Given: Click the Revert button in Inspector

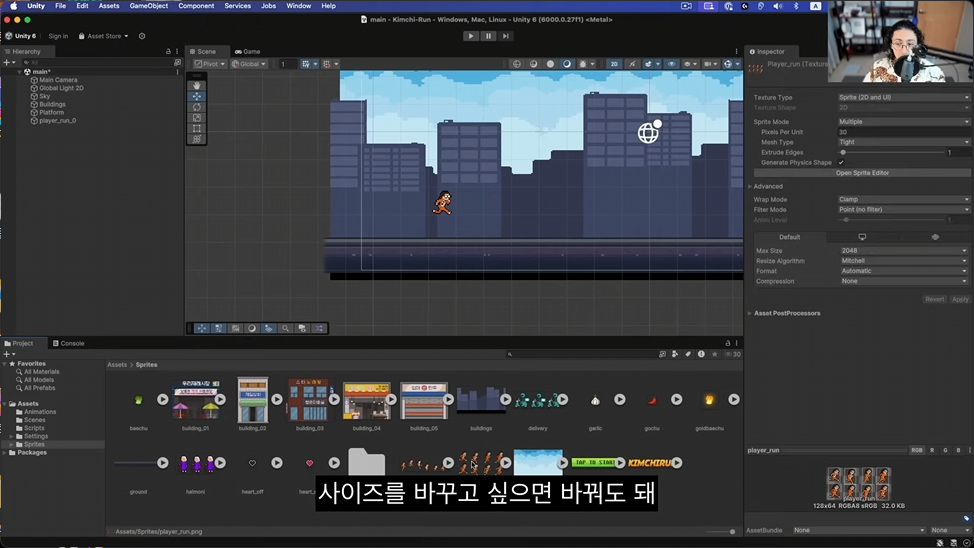Looking at the screenshot, I should (x=934, y=299).
